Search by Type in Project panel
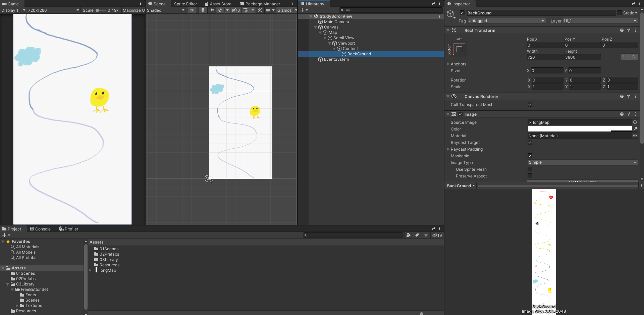644x315 pixels. tap(408, 235)
